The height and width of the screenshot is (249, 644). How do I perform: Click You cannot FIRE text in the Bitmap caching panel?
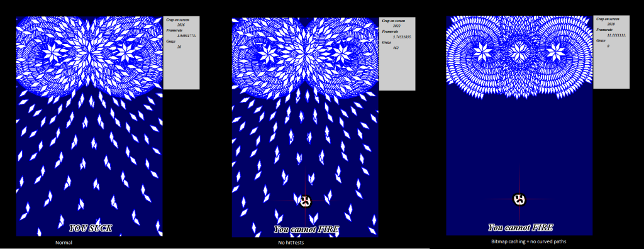[520, 227]
